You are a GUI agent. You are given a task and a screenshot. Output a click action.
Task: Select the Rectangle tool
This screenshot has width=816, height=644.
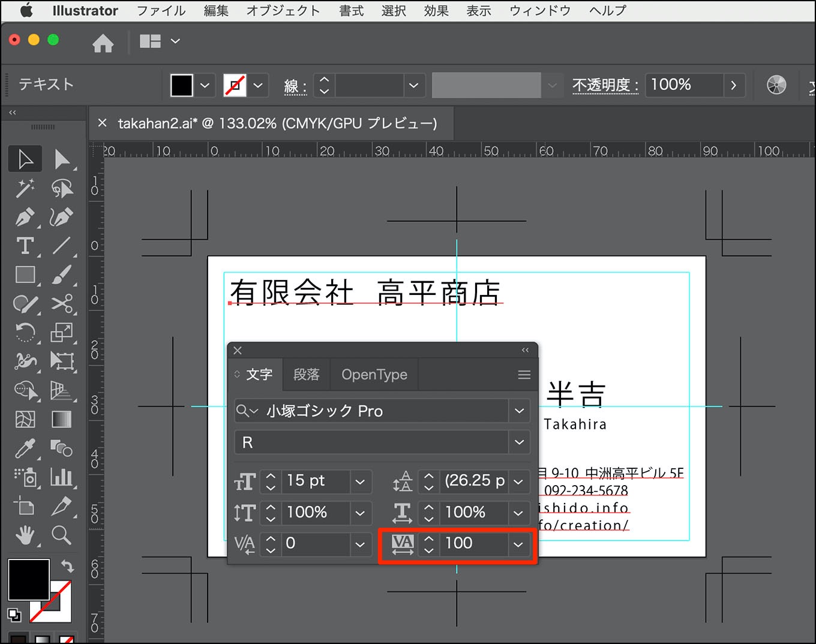tap(25, 275)
